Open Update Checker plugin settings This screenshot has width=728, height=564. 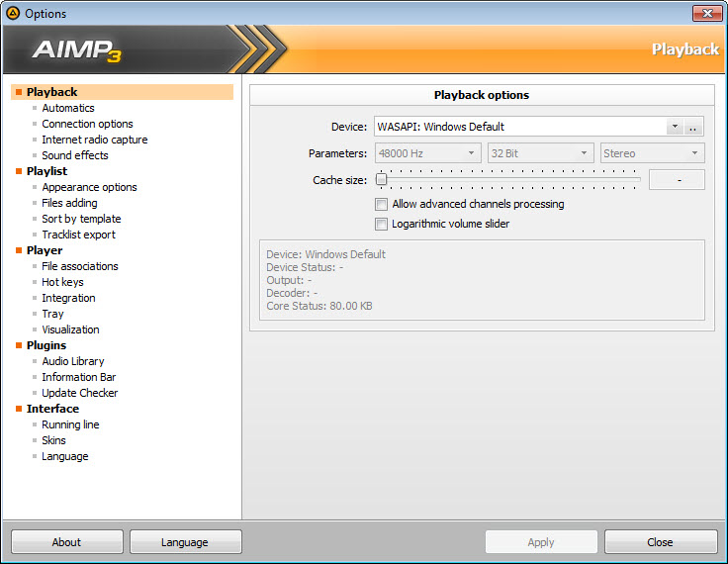[x=79, y=393]
